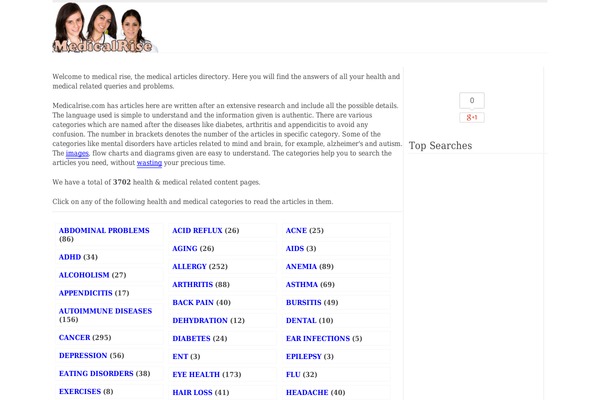View Ear Infections articles
The height and width of the screenshot is (400, 600).
pos(318,339)
